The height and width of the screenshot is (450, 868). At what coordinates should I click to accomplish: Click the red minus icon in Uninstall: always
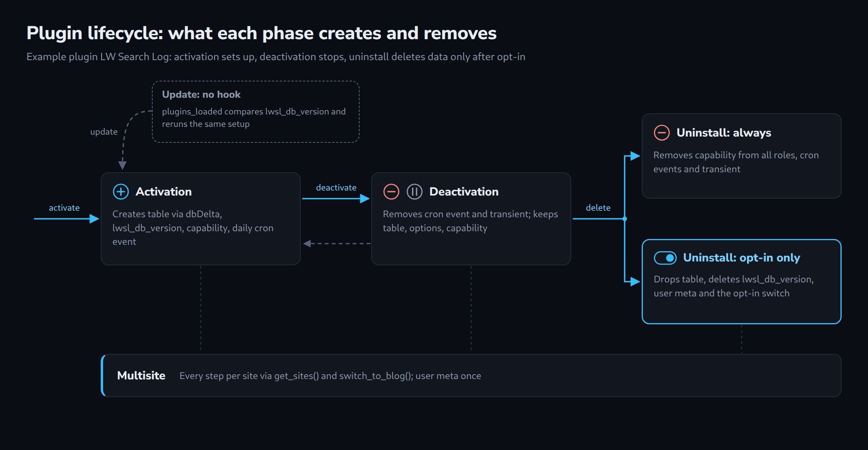click(661, 133)
